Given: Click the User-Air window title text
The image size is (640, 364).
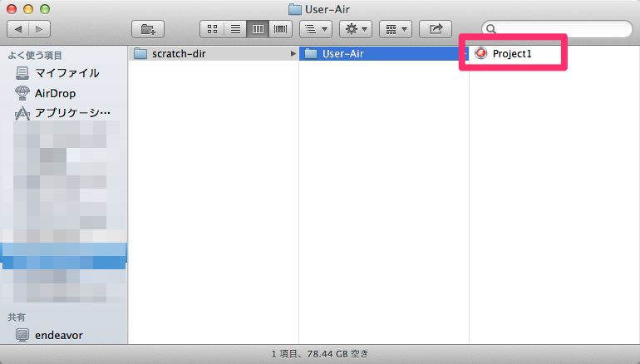Looking at the screenshot, I should 327,9.
